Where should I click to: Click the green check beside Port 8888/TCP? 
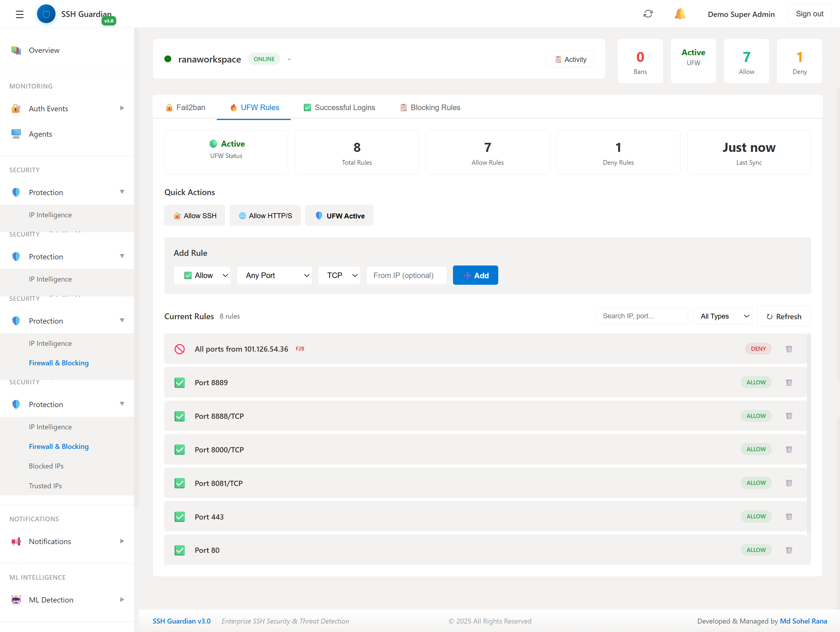pyautogui.click(x=179, y=416)
